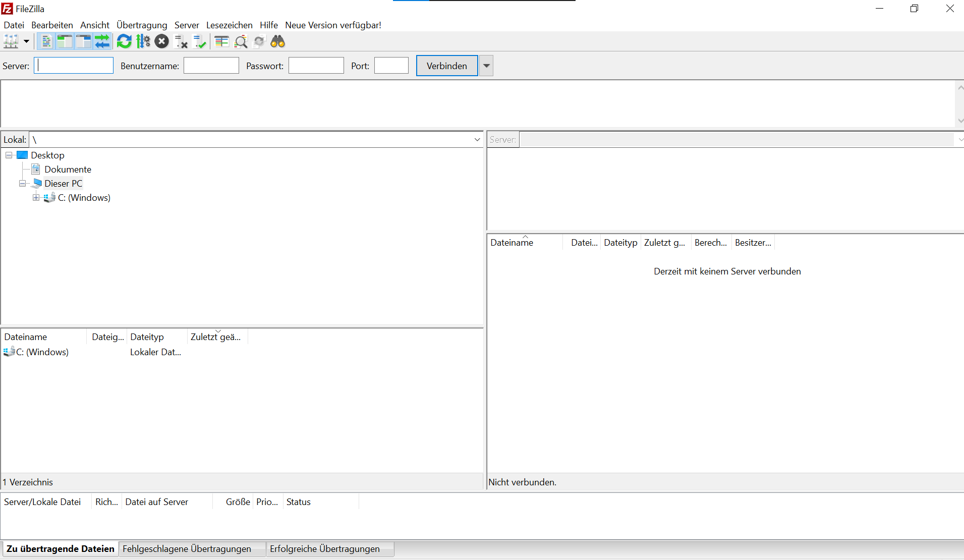Screen dimensions: 964x560
Task: Click the 'Lokaler Dat...' file type cell
Action: coord(155,352)
